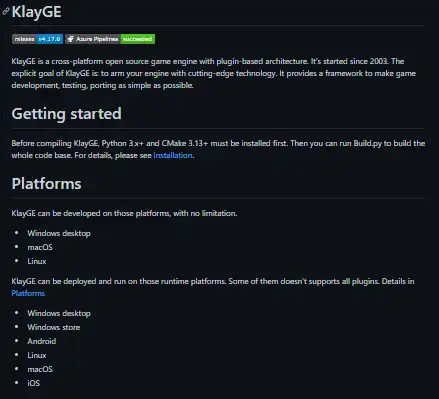Click the Azure Pipelines logo icon in badge
The width and height of the screenshot is (439, 399).
(70, 39)
